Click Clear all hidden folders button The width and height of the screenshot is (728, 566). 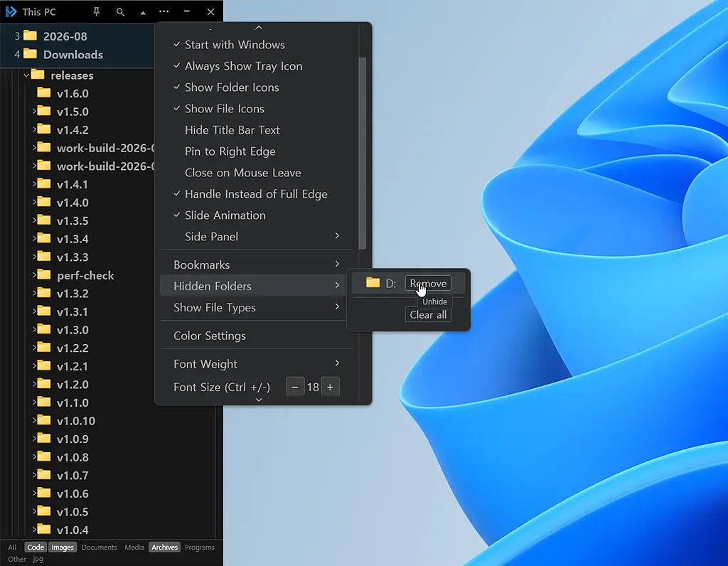[x=427, y=315]
